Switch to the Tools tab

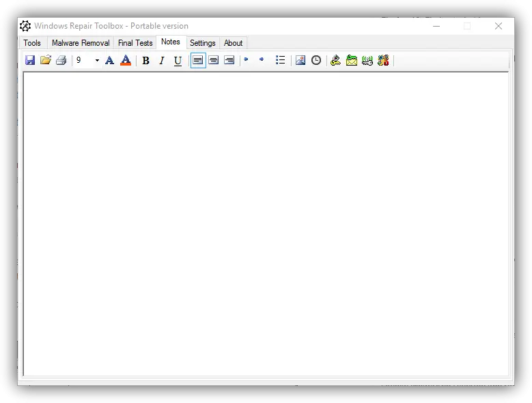pyautogui.click(x=32, y=43)
